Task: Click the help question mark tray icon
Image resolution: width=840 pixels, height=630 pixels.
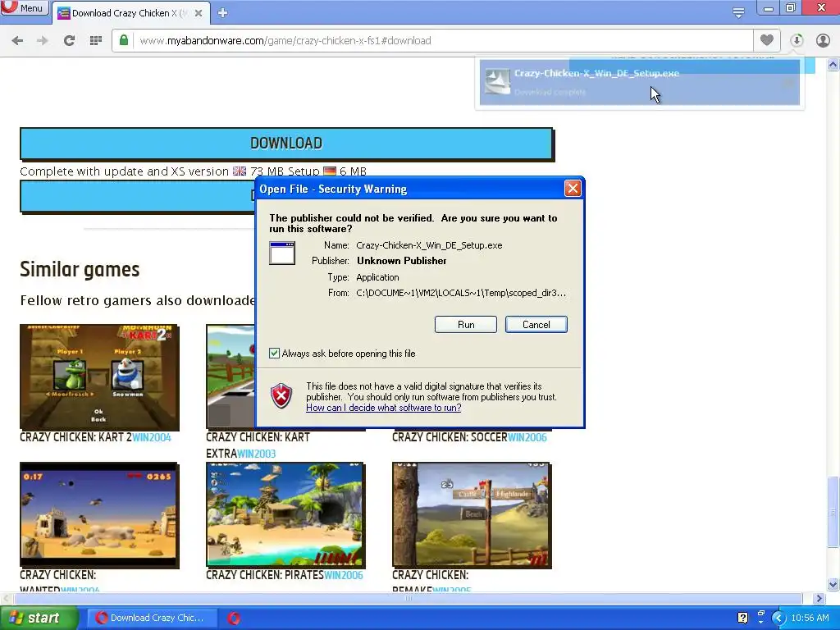Action: pos(742,618)
